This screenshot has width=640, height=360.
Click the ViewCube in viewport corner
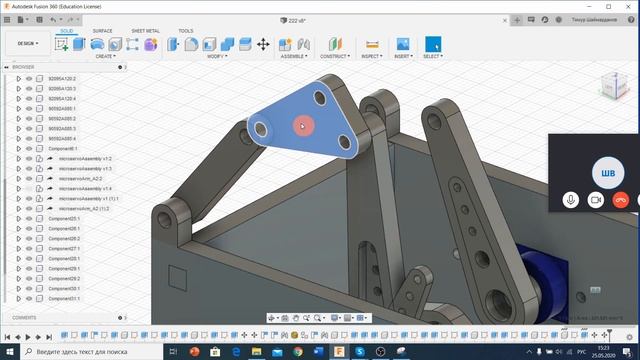(x=614, y=85)
